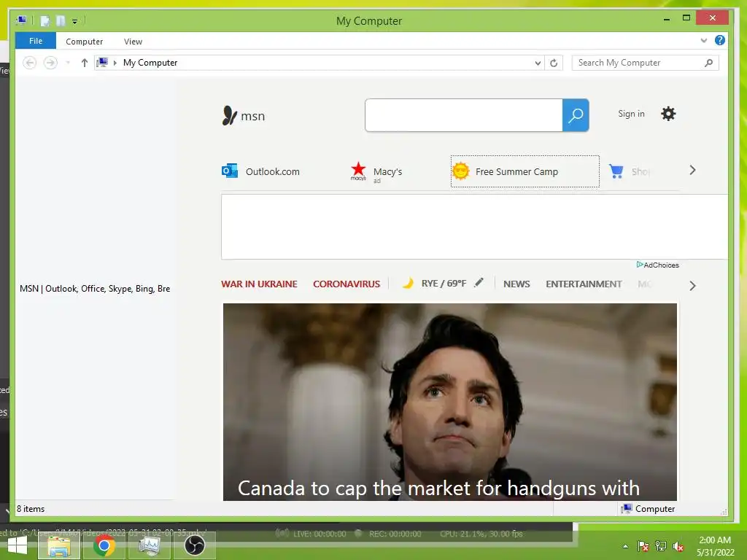
Task: Click the MSN butterfly logo
Action: coord(229,115)
